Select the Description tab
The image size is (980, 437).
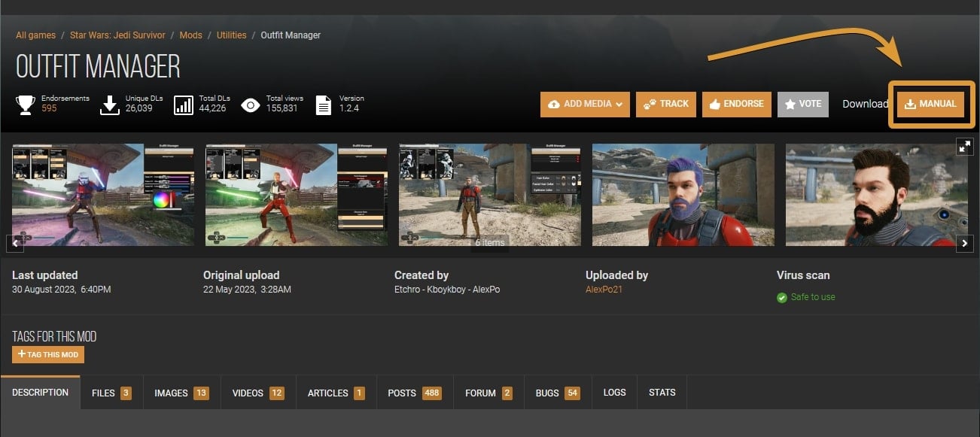tap(41, 393)
